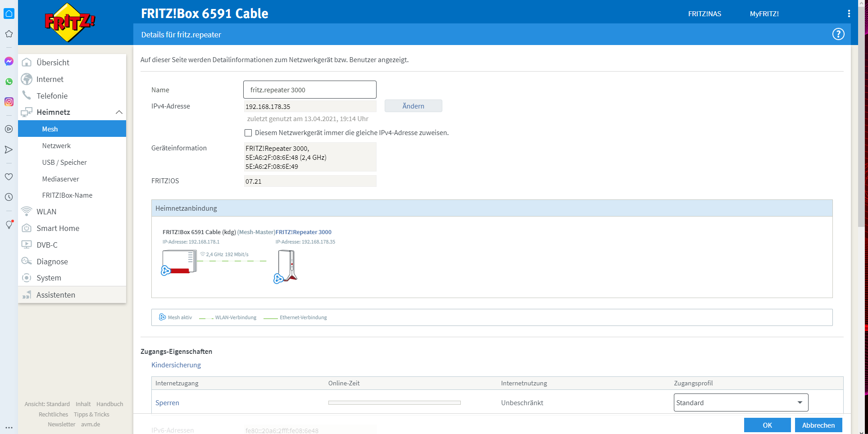868x434 pixels.
Task: Click the System gear icon
Action: [x=27, y=278]
